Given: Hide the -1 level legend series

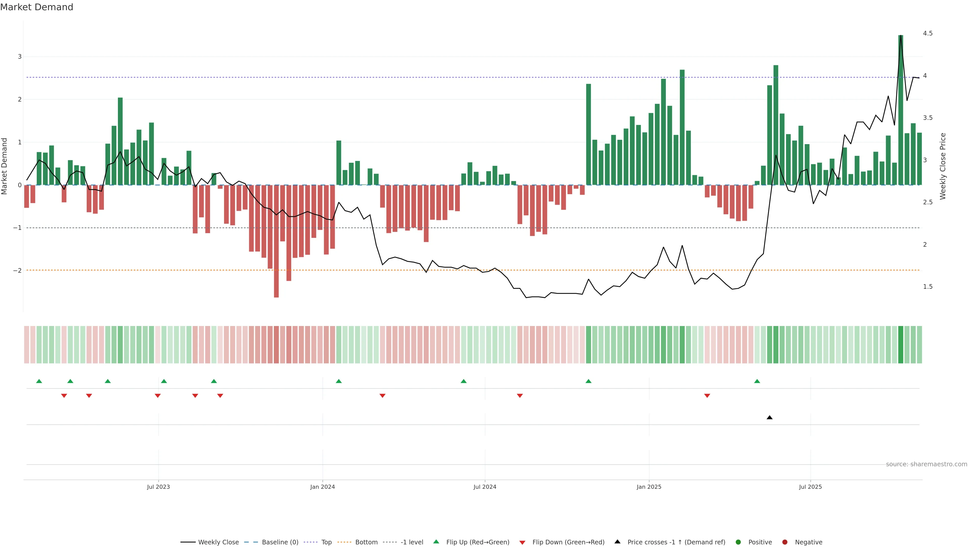Looking at the screenshot, I should [x=412, y=542].
